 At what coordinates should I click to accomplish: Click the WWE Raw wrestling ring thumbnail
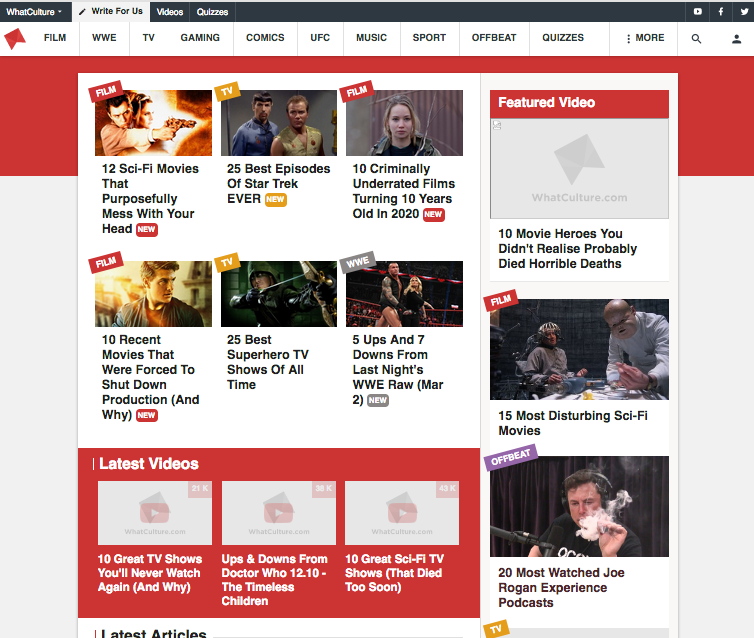404,294
